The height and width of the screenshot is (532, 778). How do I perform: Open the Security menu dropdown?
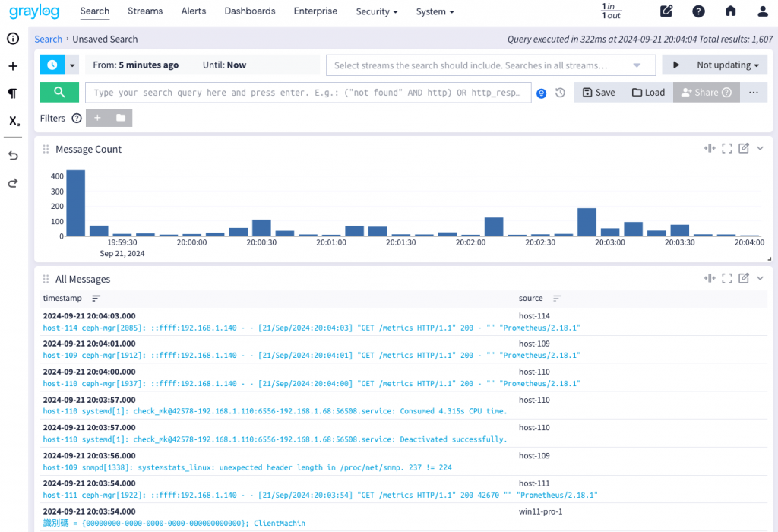click(x=377, y=11)
